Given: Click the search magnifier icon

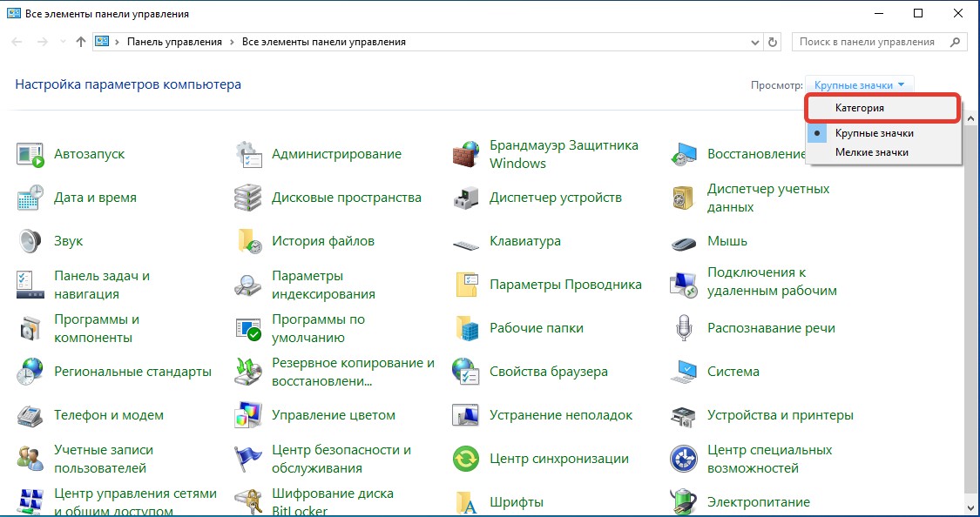Looking at the screenshot, I should tap(955, 42).
